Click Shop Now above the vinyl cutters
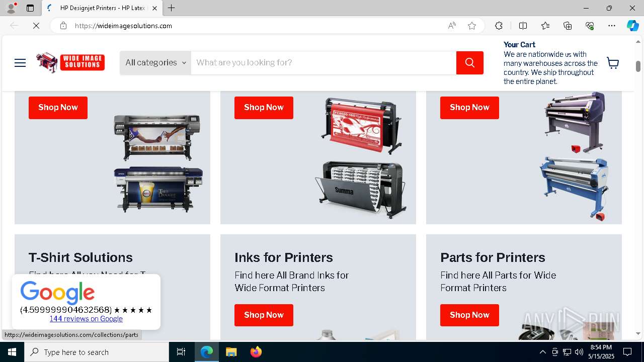The width and height of the screenshot is (644, 362). (264, 108)
